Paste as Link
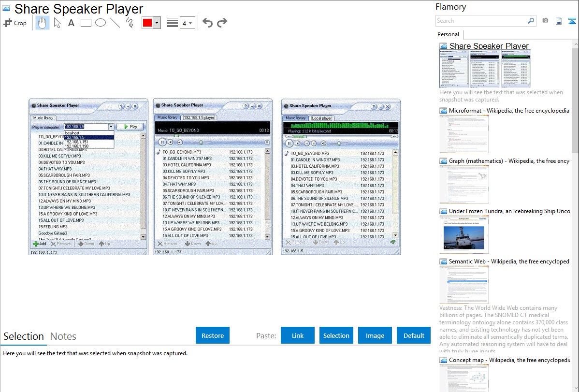579x392 pixels. pyautogui.click(x=298, y=335)
